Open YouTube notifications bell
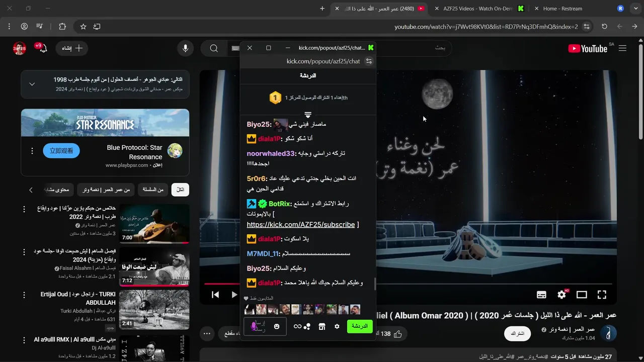Image resolution: width=644 pixels, height=362 pixels. [43, 48]
